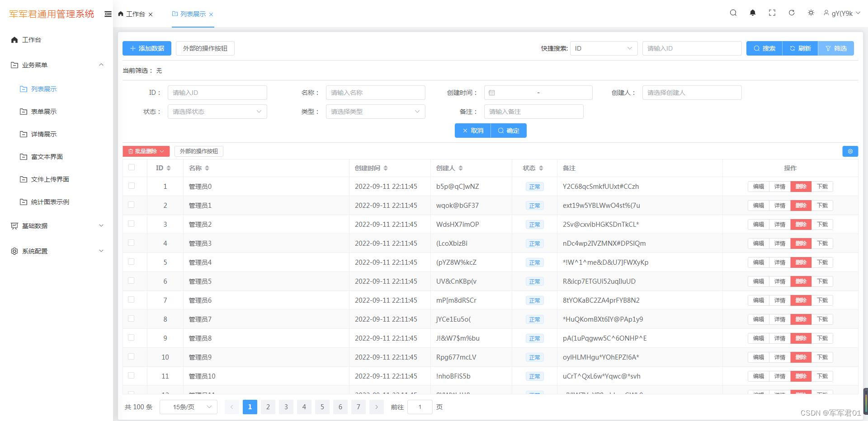Image resolution: width=868 pixels, height=421 pixels.
Task: Check the row for 管理员3
Action: [x=132, y=243]
